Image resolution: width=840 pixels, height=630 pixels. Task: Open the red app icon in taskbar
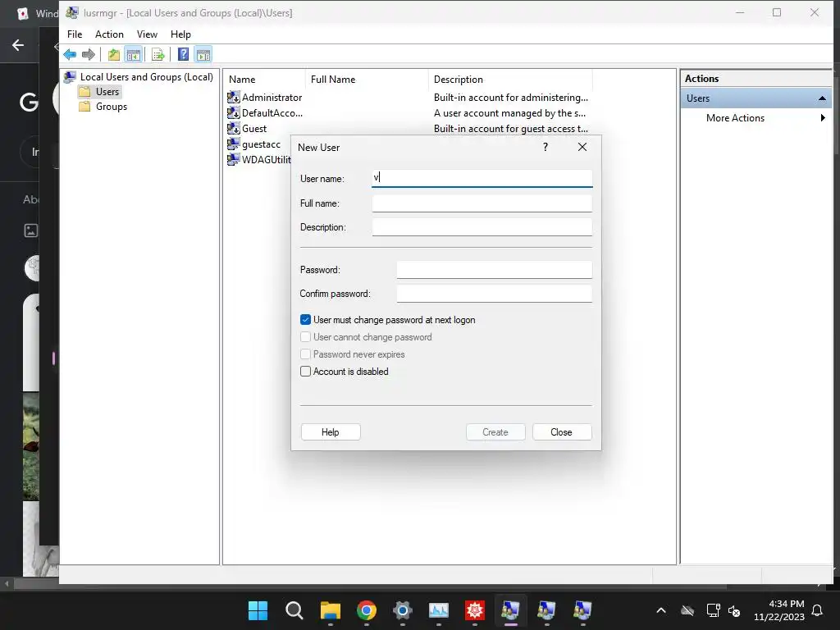point(475,609)
